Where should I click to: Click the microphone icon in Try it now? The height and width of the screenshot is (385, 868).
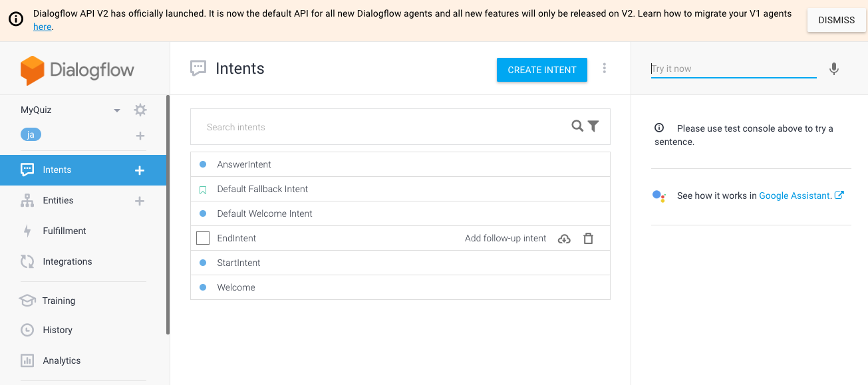(834, 68)
